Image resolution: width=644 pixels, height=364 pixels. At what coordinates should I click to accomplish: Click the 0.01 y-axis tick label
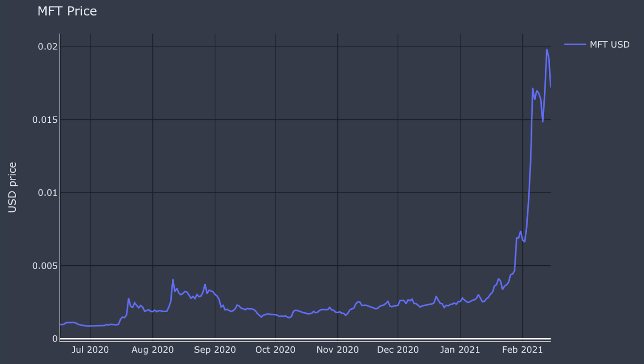coord(48,192)
